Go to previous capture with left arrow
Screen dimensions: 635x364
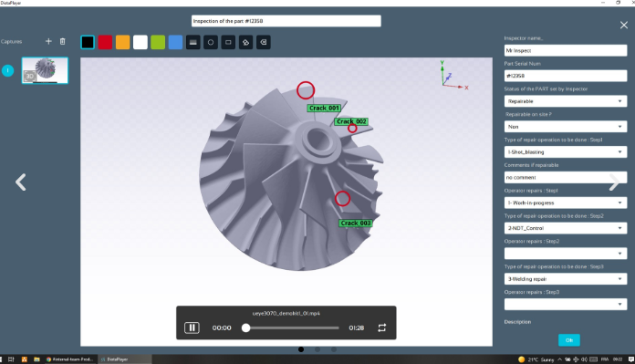coord(21,182)
